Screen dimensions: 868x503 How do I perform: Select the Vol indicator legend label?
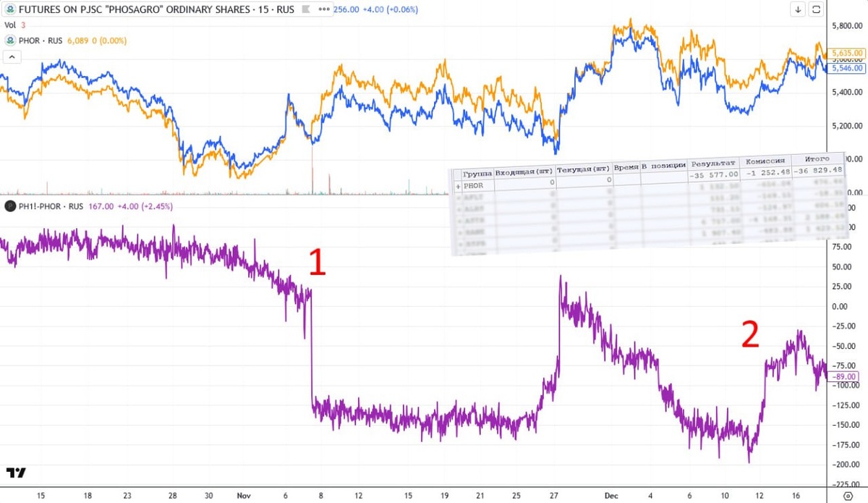coord(10,25)
